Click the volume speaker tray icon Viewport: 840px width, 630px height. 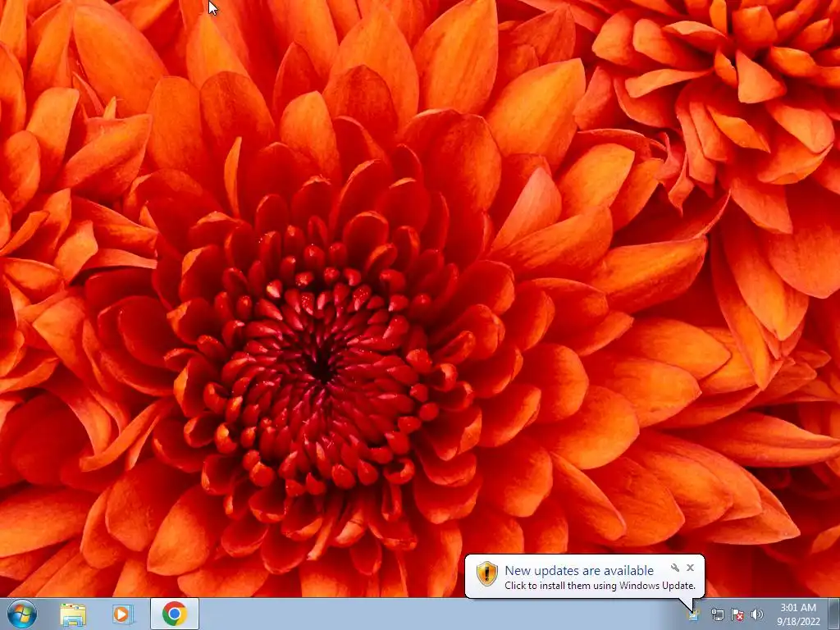[x=756, y=614]
